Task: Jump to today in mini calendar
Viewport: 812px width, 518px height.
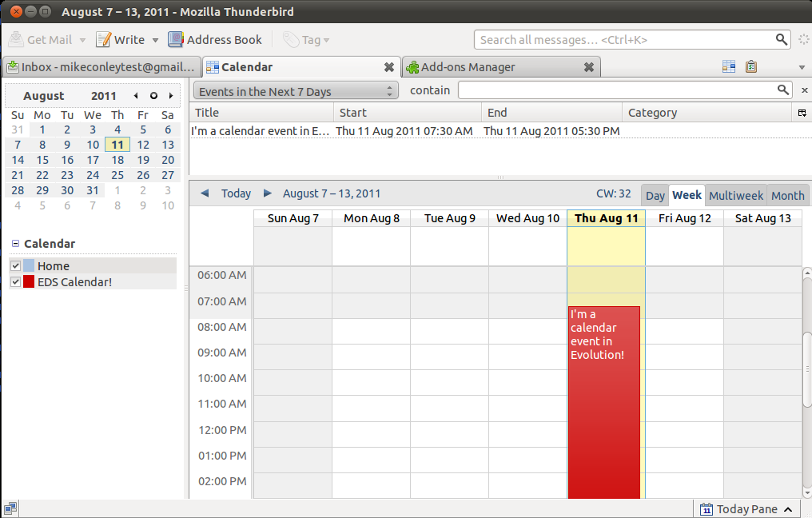Action: click(153, 96)
